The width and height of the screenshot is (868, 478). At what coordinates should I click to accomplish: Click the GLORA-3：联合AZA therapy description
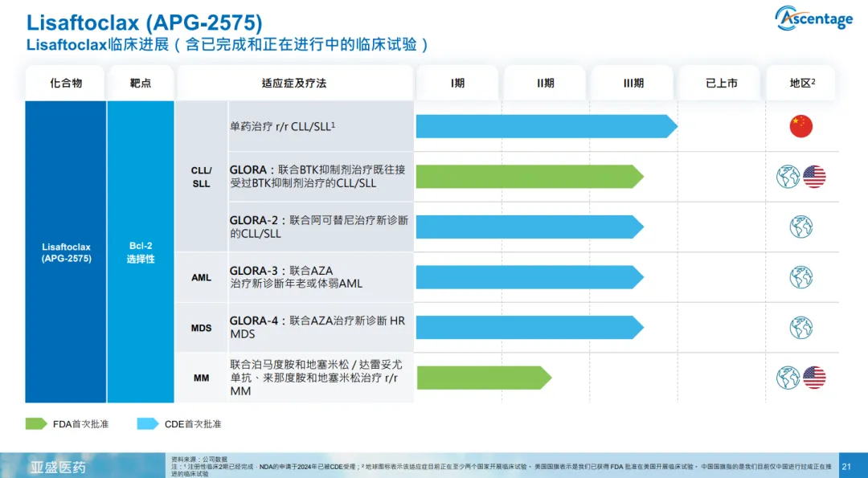click(296, 277)
